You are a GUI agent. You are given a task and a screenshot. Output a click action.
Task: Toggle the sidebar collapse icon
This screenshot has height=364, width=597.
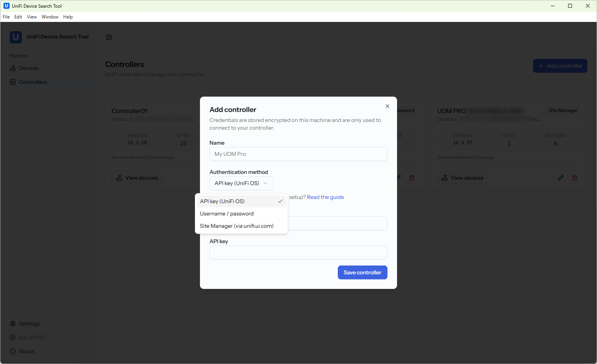pyautogui.click(x=109, y=37)
